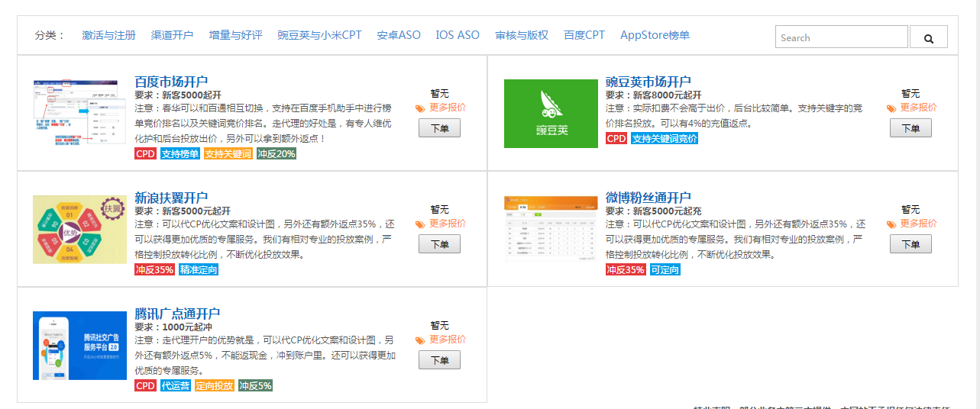Open the 百度市场开户 title link
Viewport: 980px width, 409px height.
coord(171,82)
